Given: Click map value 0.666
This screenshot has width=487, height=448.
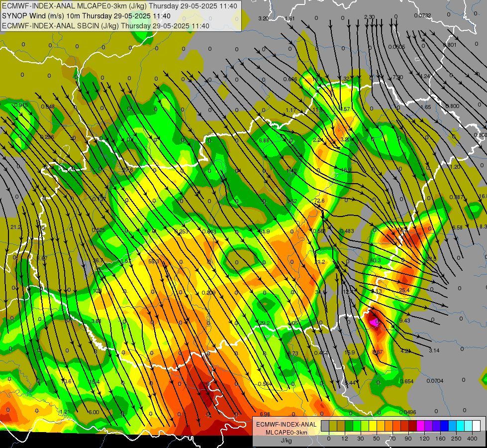Looking at the screenshot, I should point(290,80).
